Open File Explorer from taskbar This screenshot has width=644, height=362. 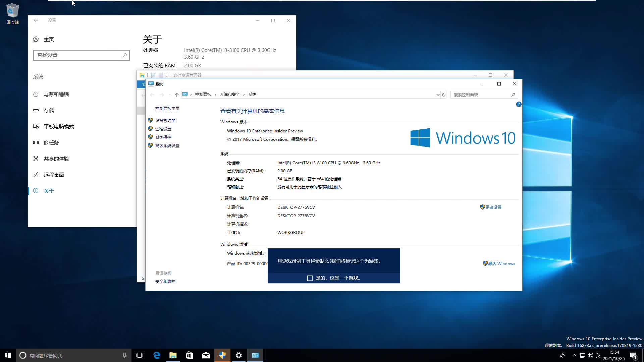coord(173,355)
